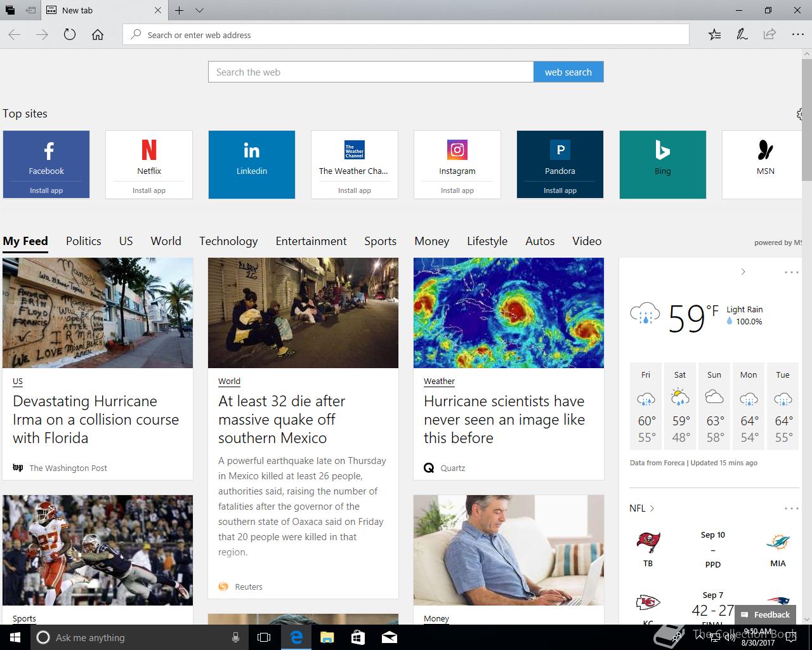The width and height of the screenshot is (812, 650).
Task: Open The Weather Channel tile
Action: 355,164
